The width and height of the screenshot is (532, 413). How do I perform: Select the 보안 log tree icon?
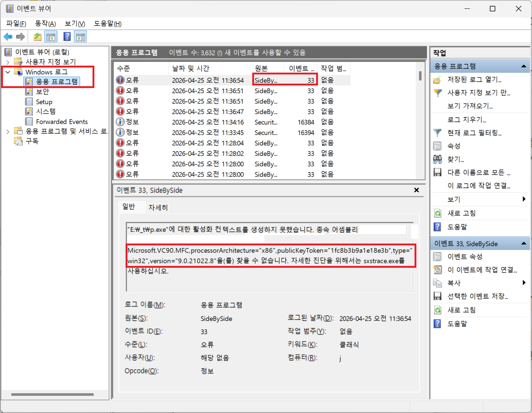pos(29,92)
